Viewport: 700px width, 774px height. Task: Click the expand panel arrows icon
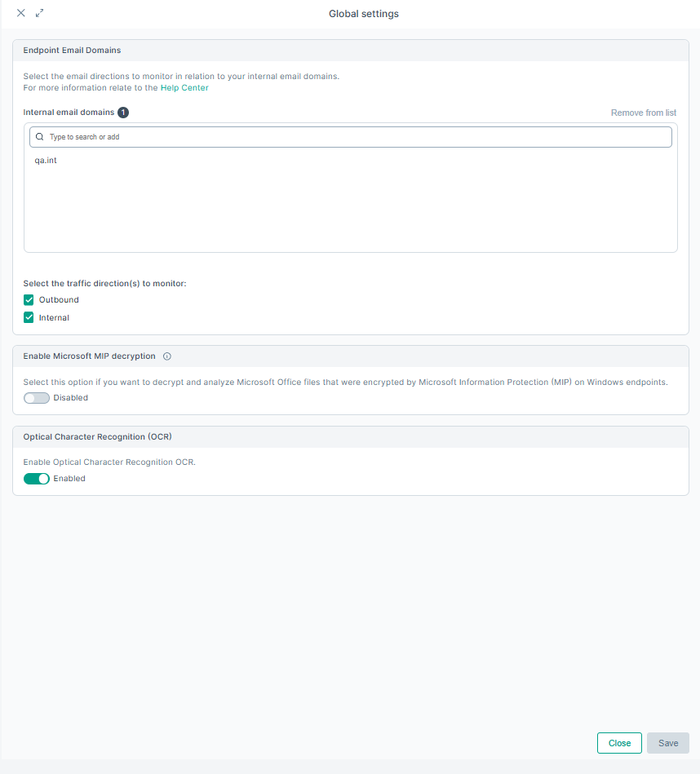tap(39, 13)
